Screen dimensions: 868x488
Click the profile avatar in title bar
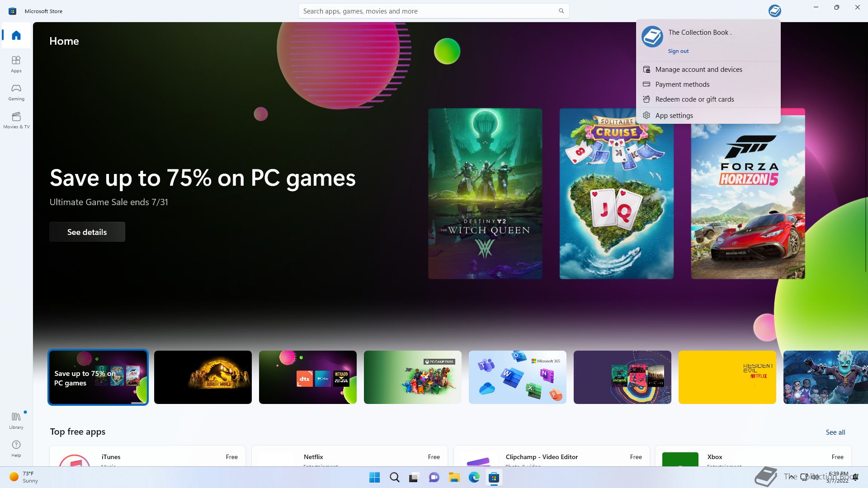[x=774, y=11]
